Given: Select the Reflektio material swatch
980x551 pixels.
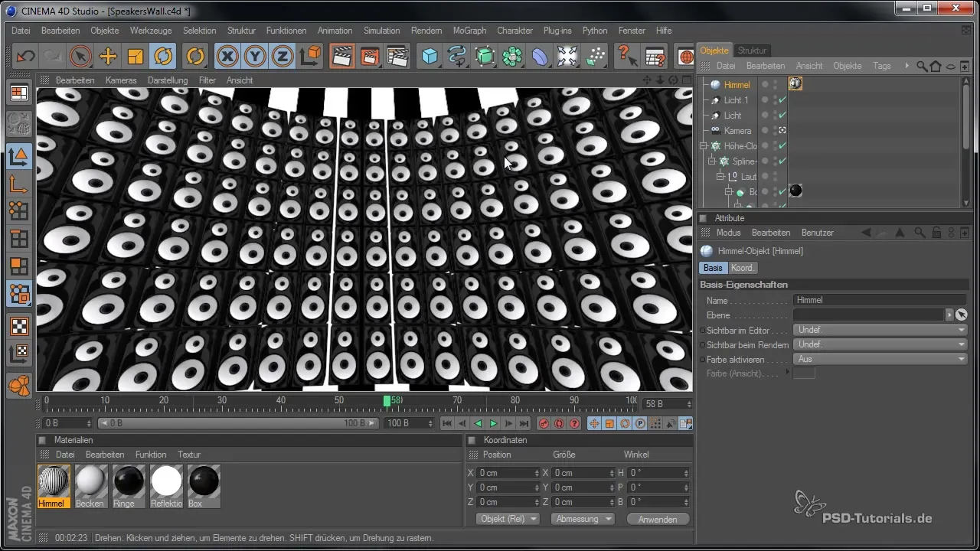Looking at the screenshot, I should (166, 487).
